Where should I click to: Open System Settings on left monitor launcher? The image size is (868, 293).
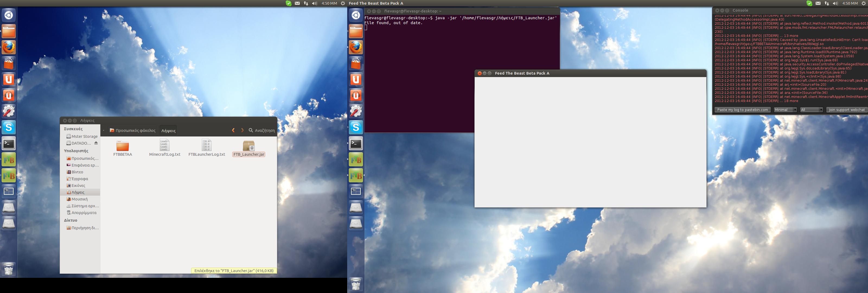coord(9,111)
